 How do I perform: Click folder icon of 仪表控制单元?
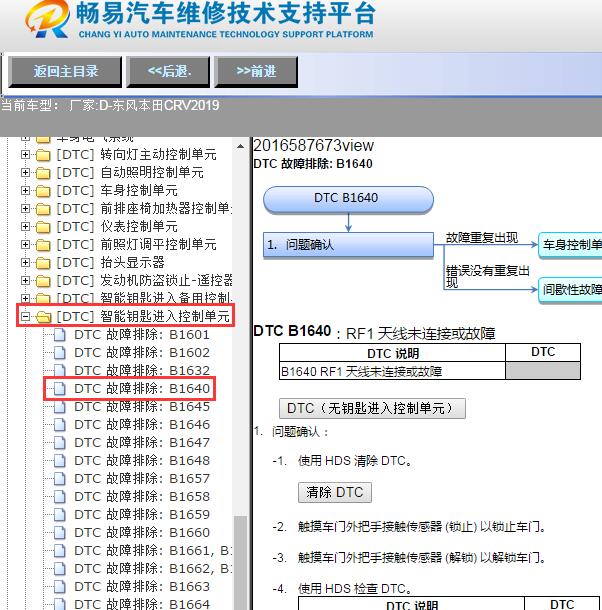(43, 227)
